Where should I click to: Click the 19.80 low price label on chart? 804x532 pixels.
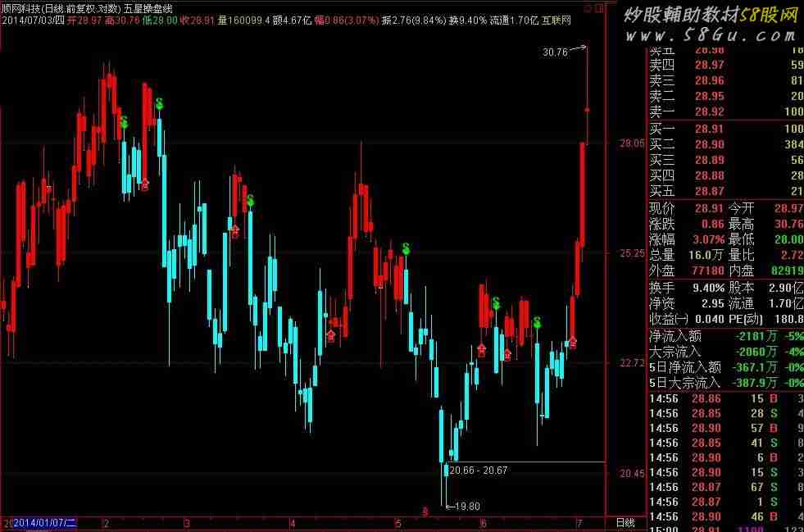pos(467,507)
